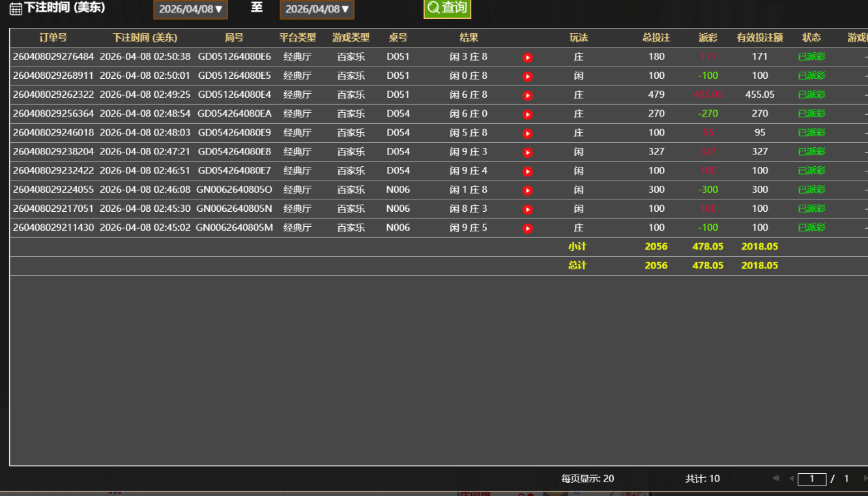Screen dimensions: 868x496
Task: Click the previous-page arrow icon
Action: 791,478
